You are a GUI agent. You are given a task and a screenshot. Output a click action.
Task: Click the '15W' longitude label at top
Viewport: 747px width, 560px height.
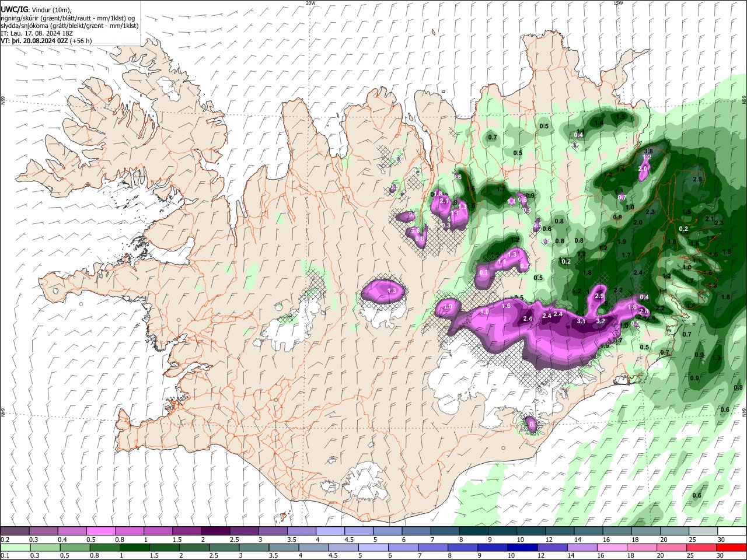pyautogui.click(x=619, y=3)
